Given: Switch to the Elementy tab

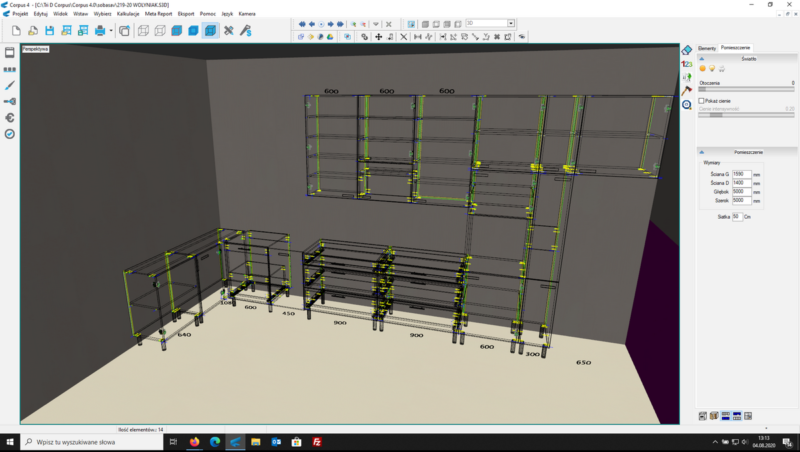Looking at the screenshot, I should pyautogui.click(x=707, y=48).
